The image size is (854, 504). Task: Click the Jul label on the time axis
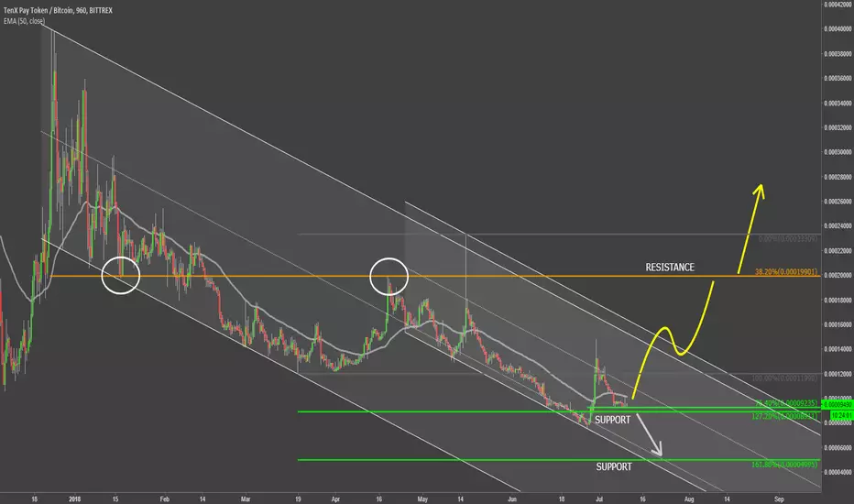(x=599, y=499)
